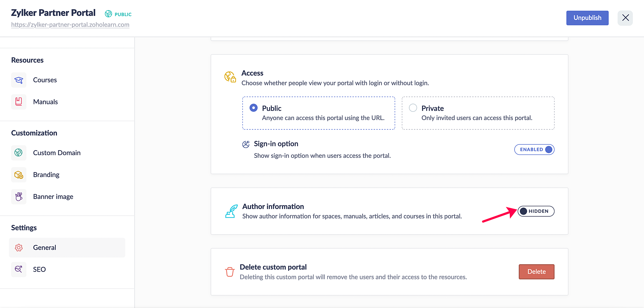Viewport: 644px width, 308px height.
Task: Open the zylker-partner-portal.zoholearn.com link
Action: point(70,25)
